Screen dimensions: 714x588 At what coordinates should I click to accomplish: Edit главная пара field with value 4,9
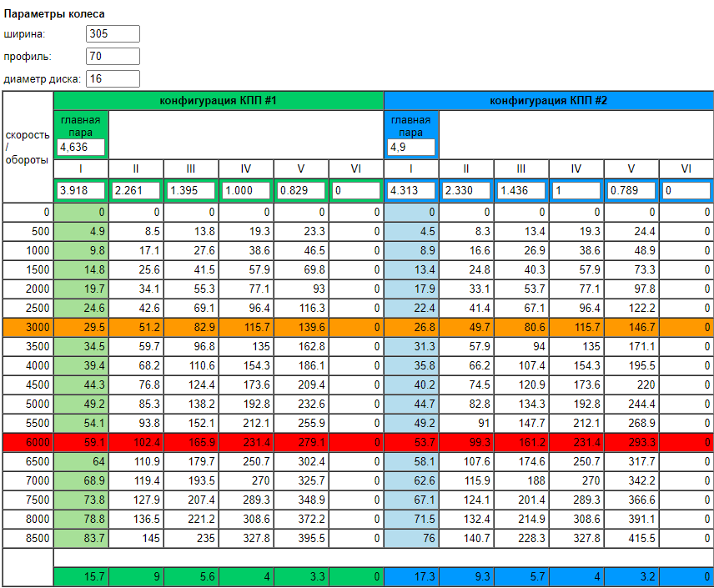pyautogui.click(x=411, y=148)
